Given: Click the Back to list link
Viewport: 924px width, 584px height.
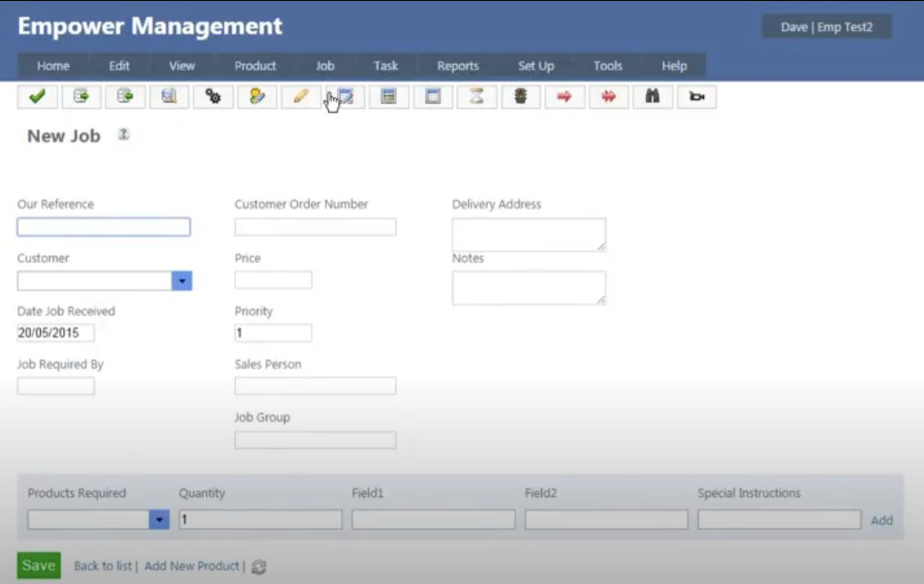Looking at the screenshot, I should coord(103,566).
